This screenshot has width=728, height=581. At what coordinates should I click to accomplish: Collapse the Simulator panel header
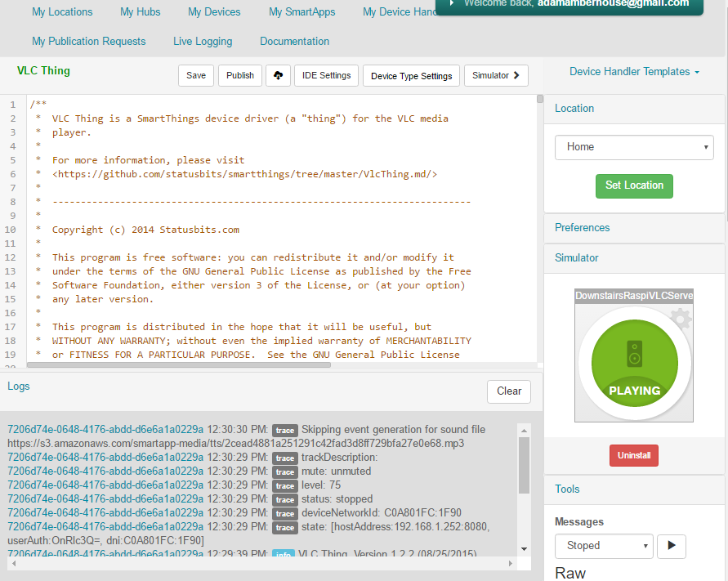pos(634,257)
